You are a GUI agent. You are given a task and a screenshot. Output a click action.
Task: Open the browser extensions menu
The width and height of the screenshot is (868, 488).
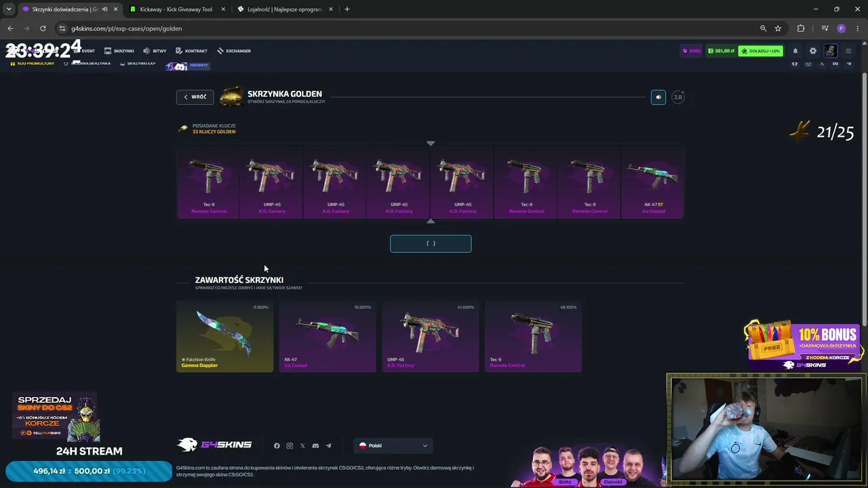[801, 28]
